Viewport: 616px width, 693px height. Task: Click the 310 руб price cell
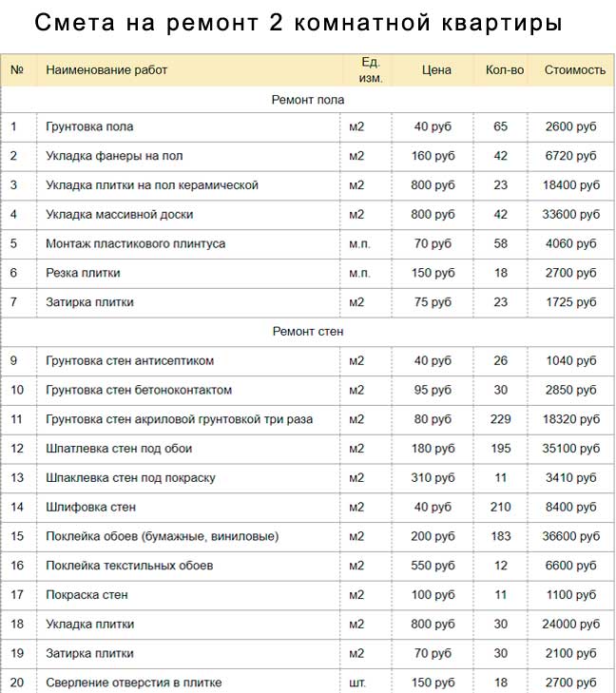[x=432, y=478]
